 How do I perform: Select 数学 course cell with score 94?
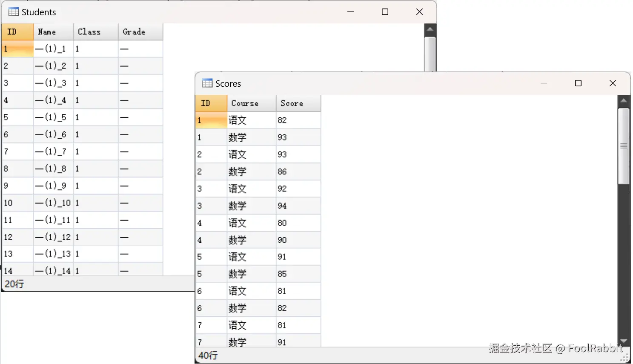pos(252,206)
